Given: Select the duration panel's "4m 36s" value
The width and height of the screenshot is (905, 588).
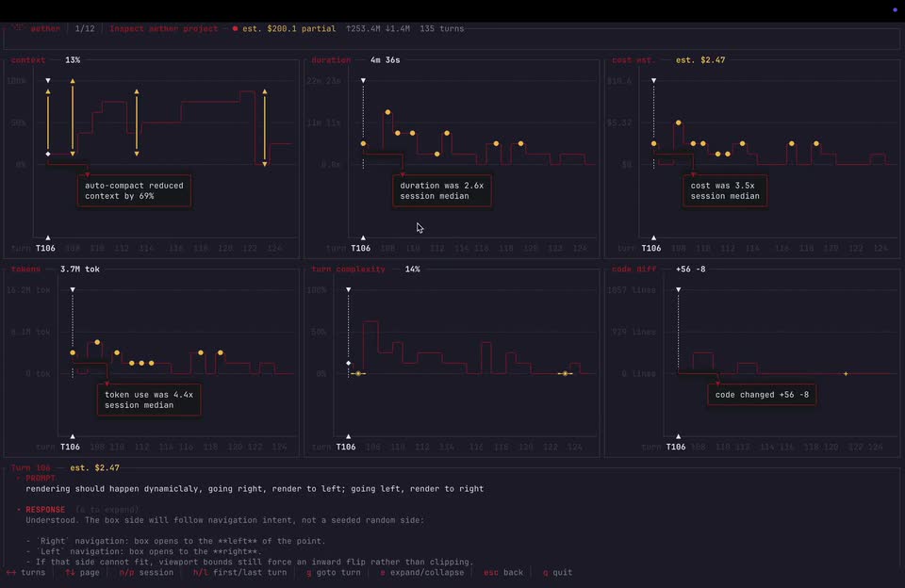Looking at the screenshot, I should (385, 60).
